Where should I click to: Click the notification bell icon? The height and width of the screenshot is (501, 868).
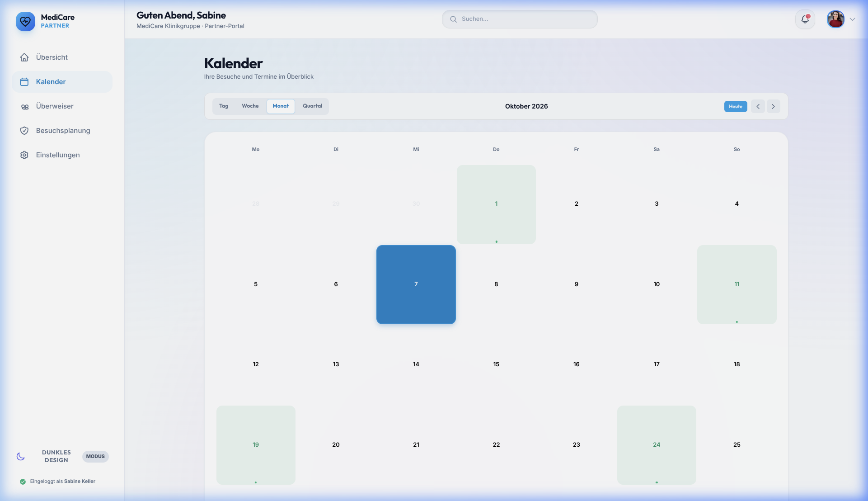(805, 19)
